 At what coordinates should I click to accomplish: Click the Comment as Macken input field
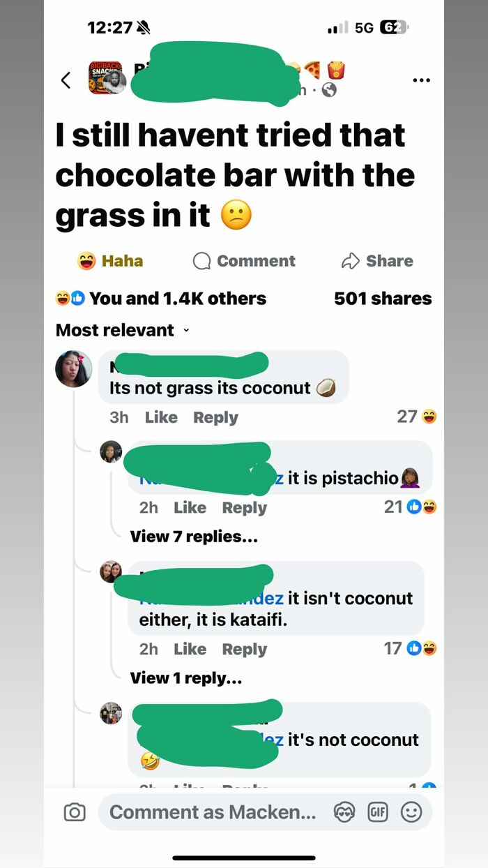209,811
